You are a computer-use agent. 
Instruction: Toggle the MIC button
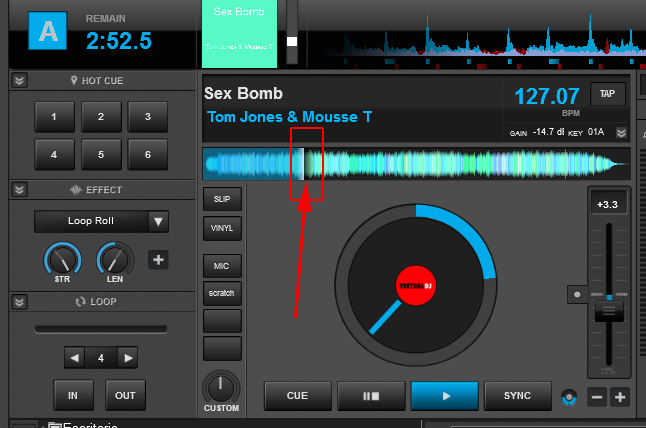(222, 266)
